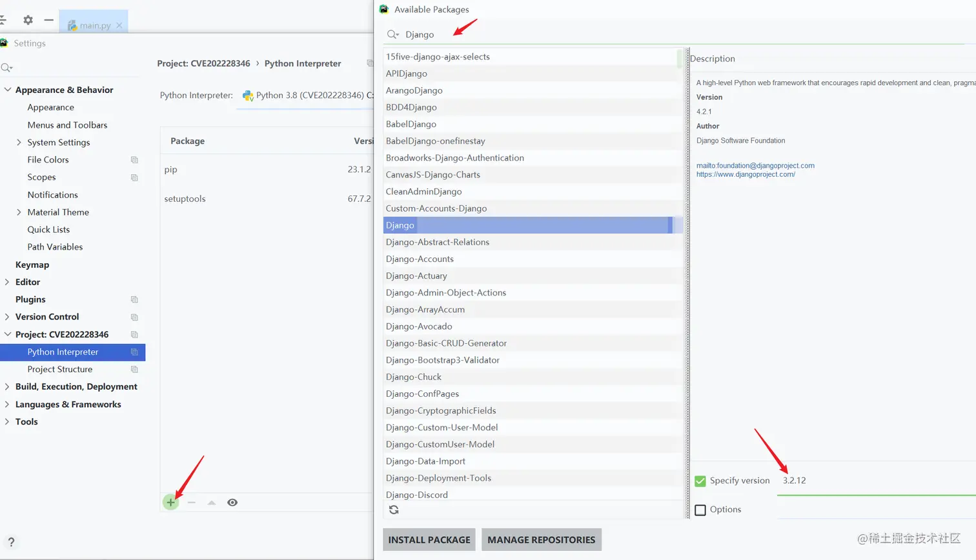Click the Python interpreter logo icon
Image resolution: width=976 pixels, height=560 pixels.
pos(248,95)
